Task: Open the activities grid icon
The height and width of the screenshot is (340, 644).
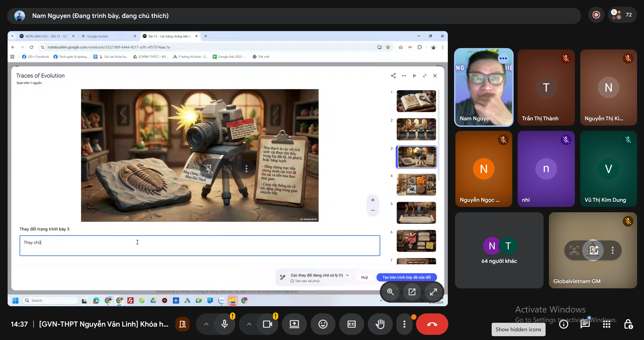Action: (606, 324)
